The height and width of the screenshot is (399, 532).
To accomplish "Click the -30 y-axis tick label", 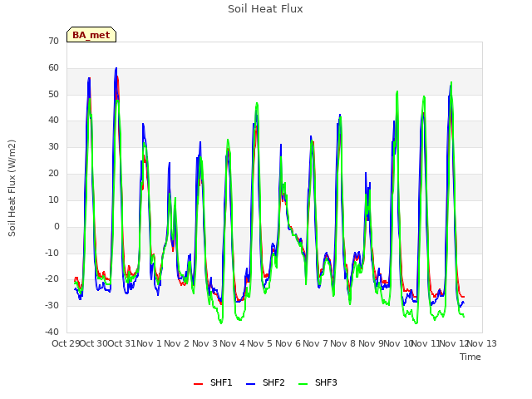I will (52, 305).
